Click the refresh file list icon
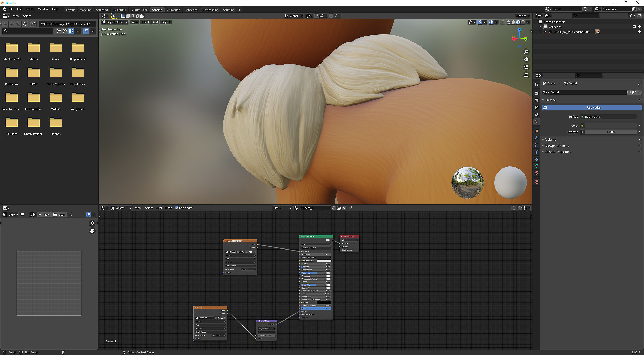Screen dimensions: 644x355 25,24
